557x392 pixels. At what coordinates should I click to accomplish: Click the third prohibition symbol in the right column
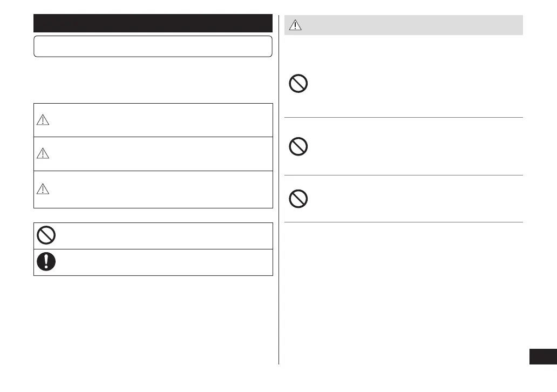tap(298, 199)
